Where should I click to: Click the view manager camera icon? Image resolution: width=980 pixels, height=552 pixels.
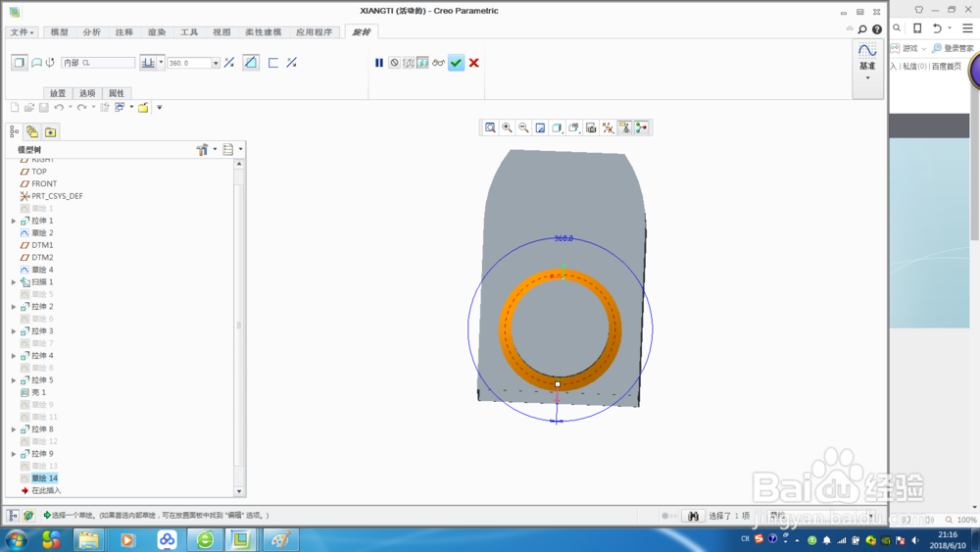591,128
